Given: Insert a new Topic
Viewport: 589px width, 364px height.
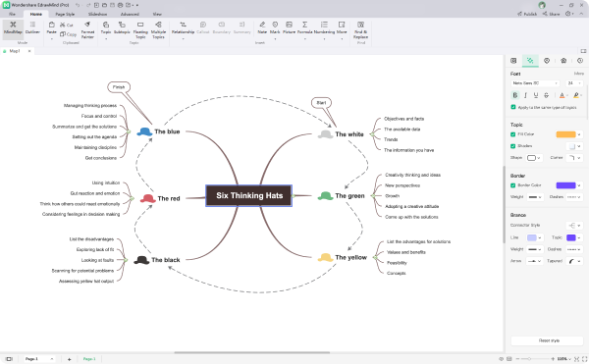Looking at the screenshot, I should (106, 27).
